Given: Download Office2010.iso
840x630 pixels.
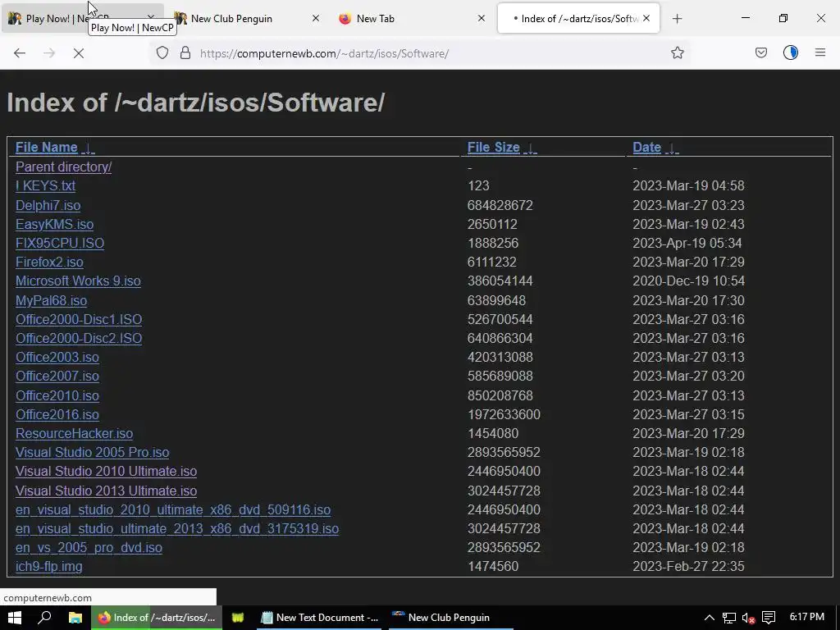Looking at the screenshot, I should 57,395.
